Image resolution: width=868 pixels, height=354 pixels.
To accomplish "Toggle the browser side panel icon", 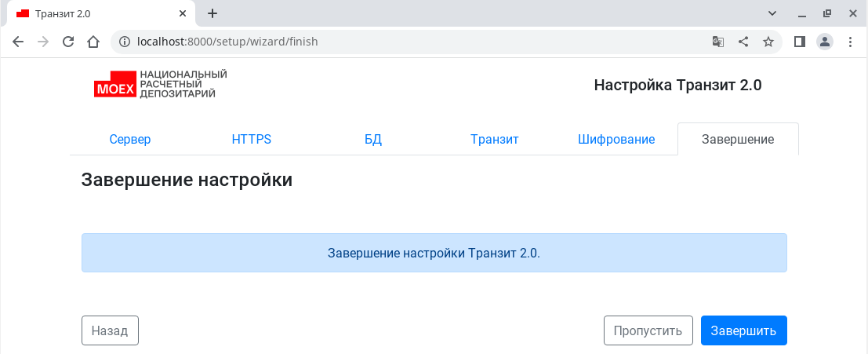I will [x=799, y=42].
